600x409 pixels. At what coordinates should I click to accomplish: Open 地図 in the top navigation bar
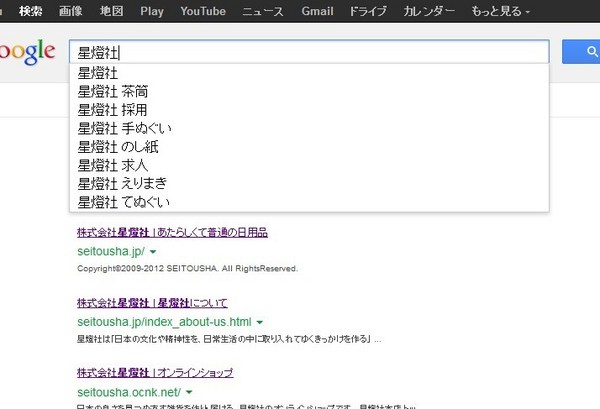click(x=111, y=11)
